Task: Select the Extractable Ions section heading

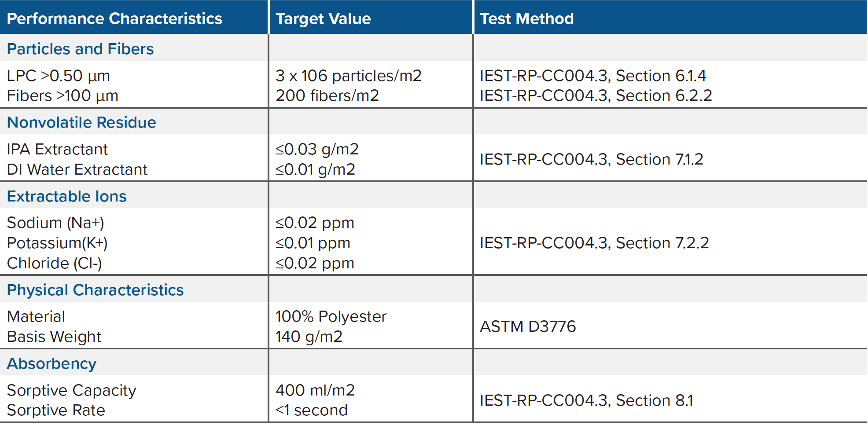Action: coord(66,196)
